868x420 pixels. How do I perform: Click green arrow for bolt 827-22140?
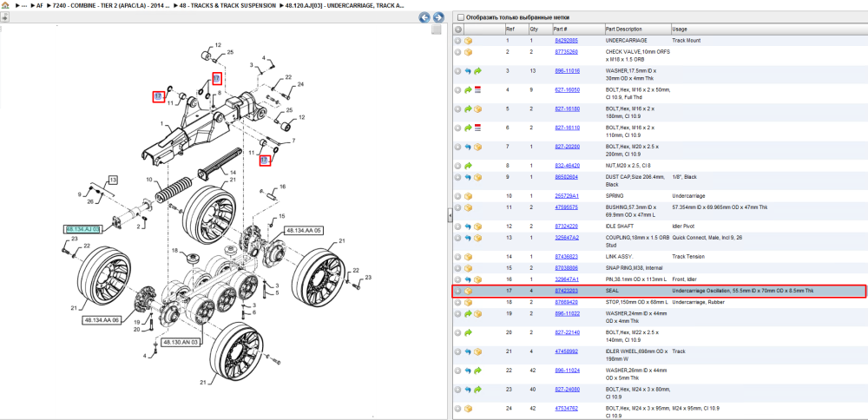tap(468, 332)
